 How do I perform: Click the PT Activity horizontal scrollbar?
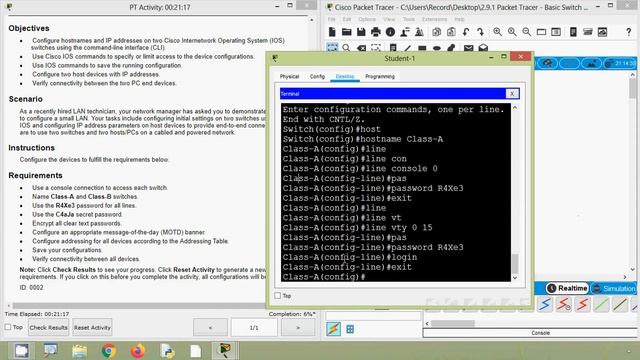tap(139, 305)
